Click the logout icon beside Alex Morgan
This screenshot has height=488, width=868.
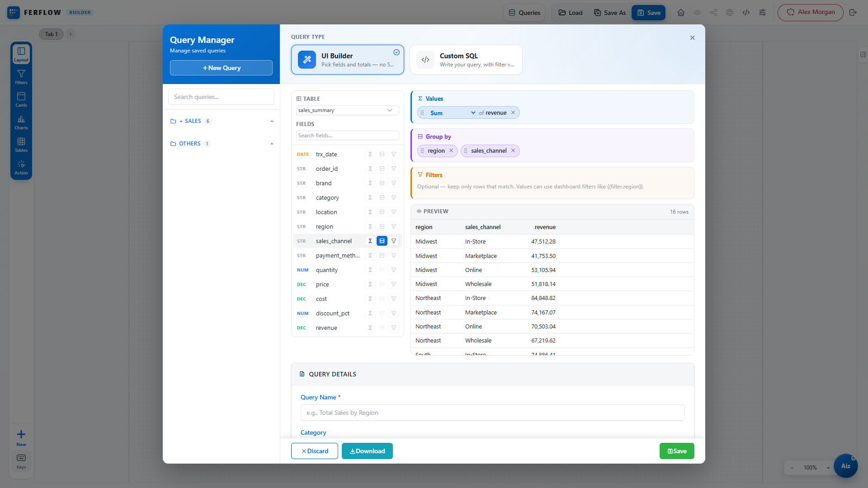[x=853, y=13]
